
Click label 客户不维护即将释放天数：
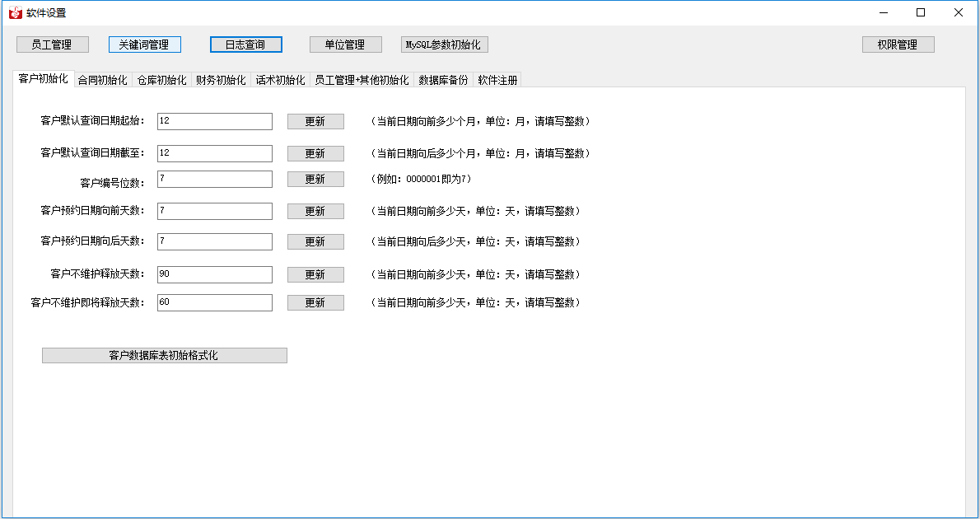coord(88,302)
